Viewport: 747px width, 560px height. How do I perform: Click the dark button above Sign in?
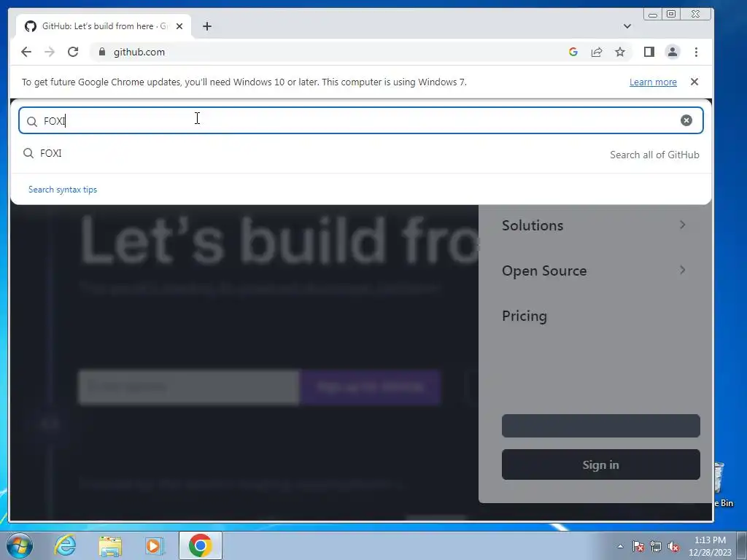coord(601,426)
